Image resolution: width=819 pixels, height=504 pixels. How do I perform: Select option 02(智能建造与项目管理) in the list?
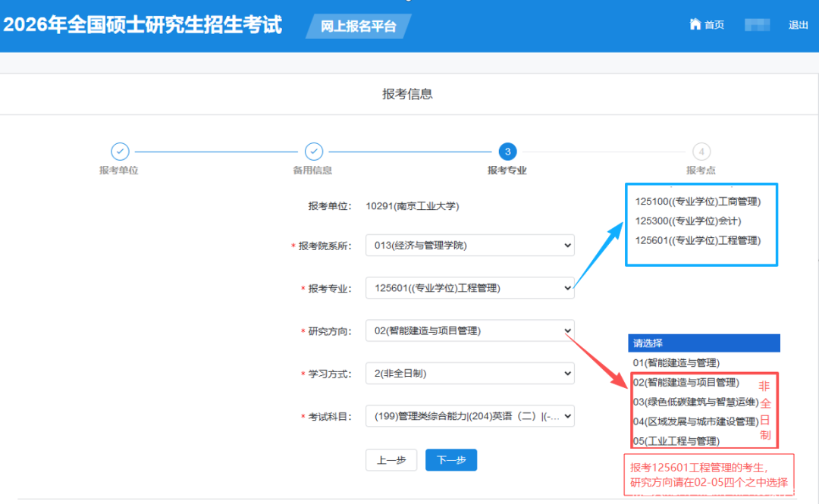coord(686,382)
